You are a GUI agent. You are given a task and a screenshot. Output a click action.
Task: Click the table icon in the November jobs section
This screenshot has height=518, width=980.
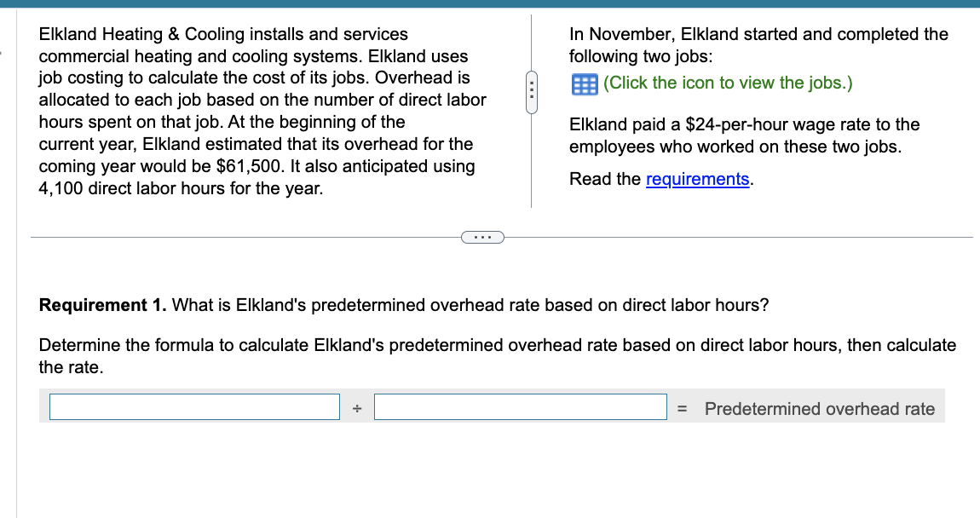pos(585,83)
